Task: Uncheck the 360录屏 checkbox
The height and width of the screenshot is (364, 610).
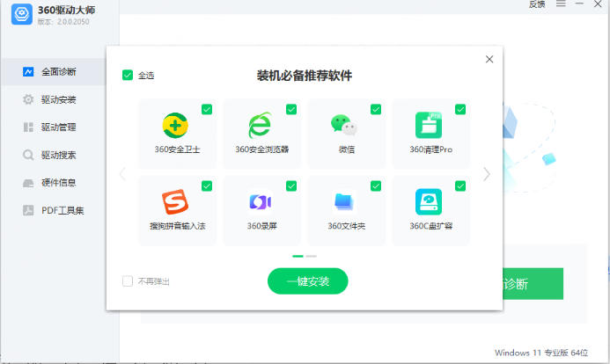Action: 291,186
